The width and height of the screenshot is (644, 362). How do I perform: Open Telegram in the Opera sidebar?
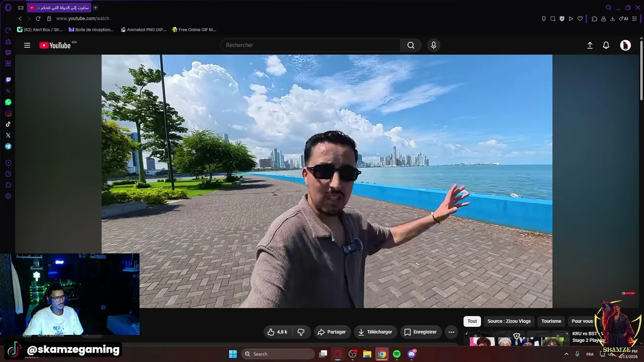tap(8, 146)
